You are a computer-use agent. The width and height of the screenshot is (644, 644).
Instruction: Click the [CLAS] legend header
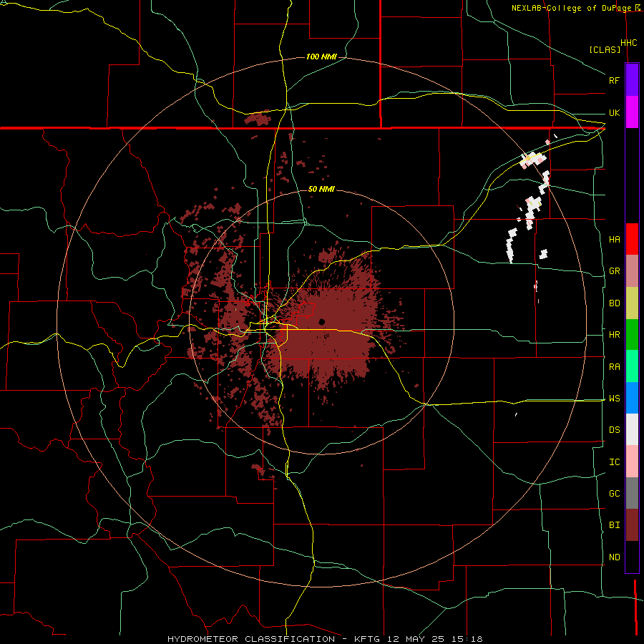[x=605, y=49]
